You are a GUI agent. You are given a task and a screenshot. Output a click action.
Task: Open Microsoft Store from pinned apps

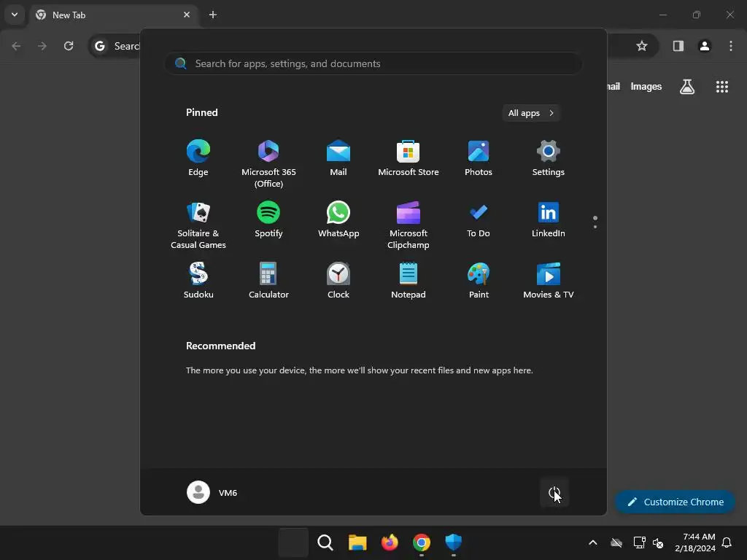pyautogui.click(x=409, y=158)
